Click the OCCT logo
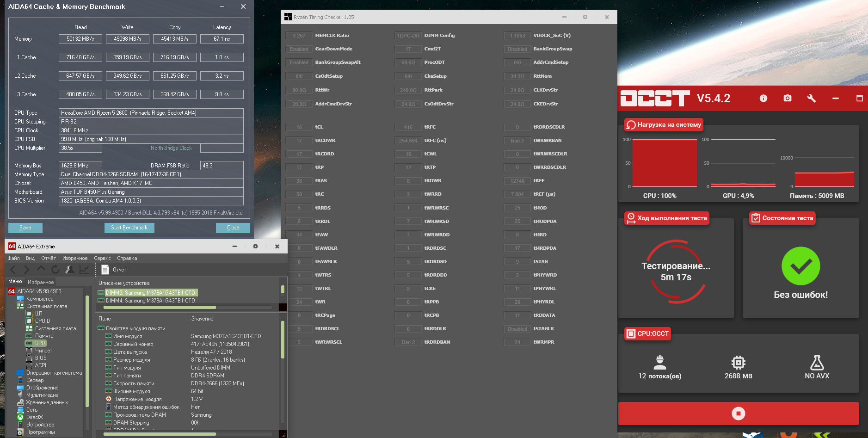 (x=655, y=98)
